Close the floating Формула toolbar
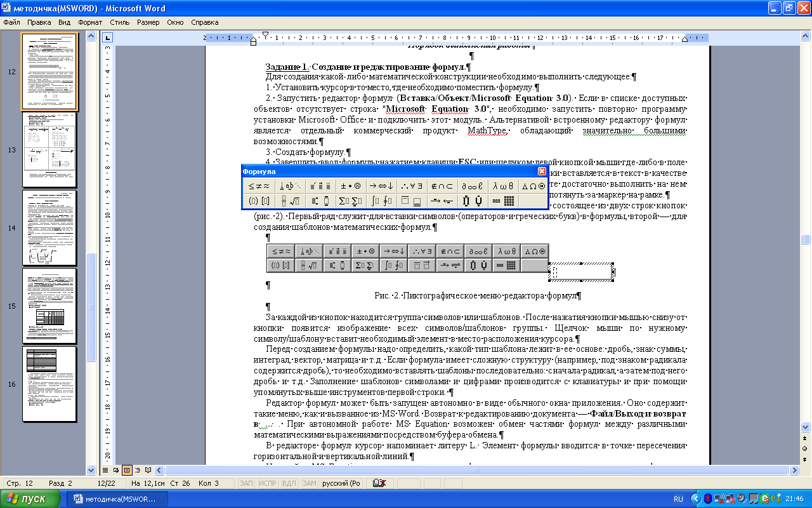 (x=542, y=171)
